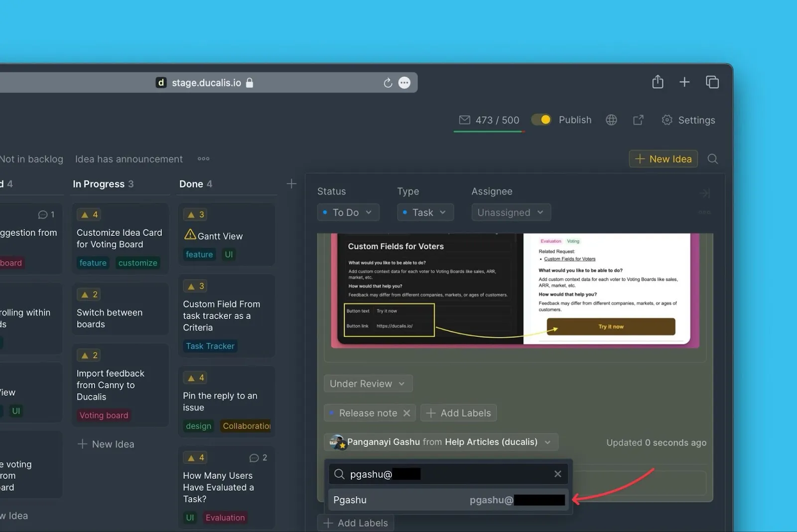Collapse the side panel with arrow icon

coord(704,193)
